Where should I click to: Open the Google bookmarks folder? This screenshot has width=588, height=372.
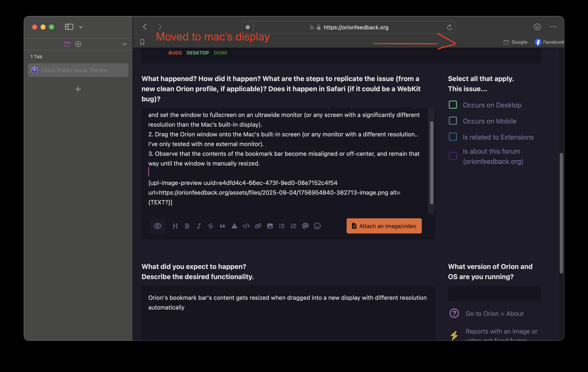[516, 42]
